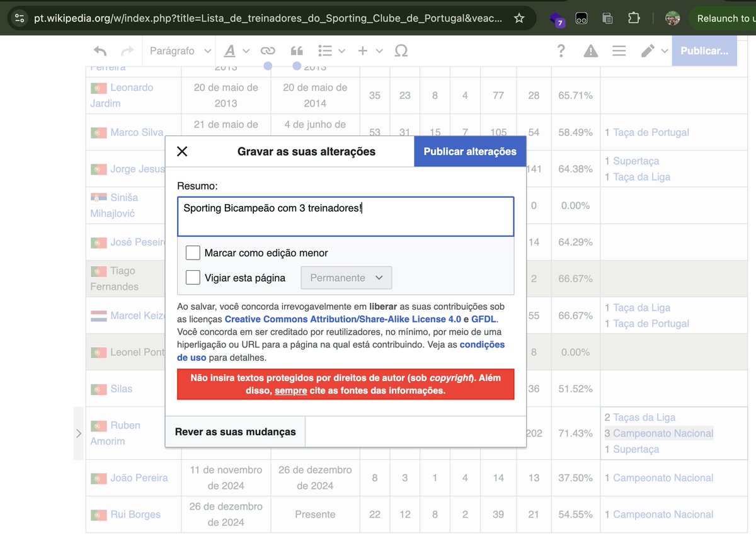Click the 65.71% cell in Leonardo Jardim row
756x541 pixels.
(575, 96)
